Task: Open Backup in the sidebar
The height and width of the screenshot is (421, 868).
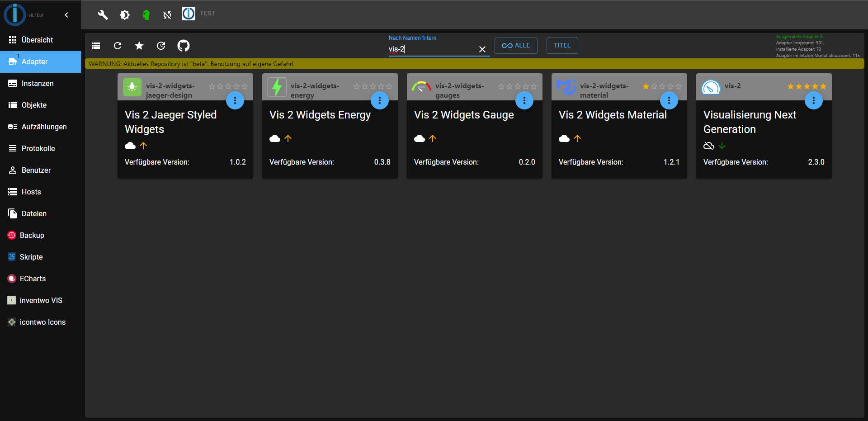Action: click(41, 235)
